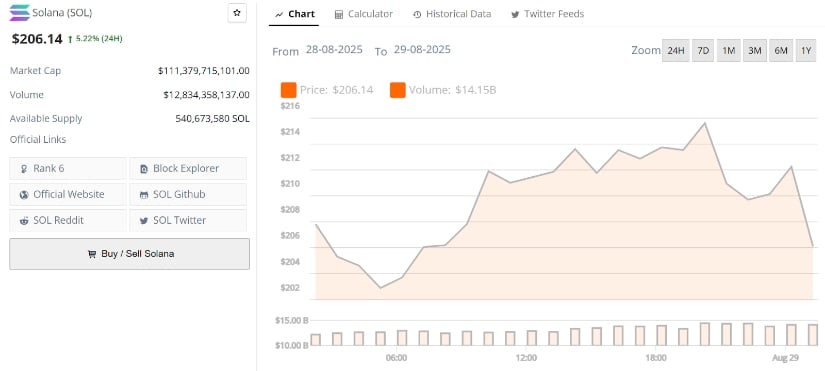
Task: Click the To date field 29-08-2025
Action: coord(422,50)
